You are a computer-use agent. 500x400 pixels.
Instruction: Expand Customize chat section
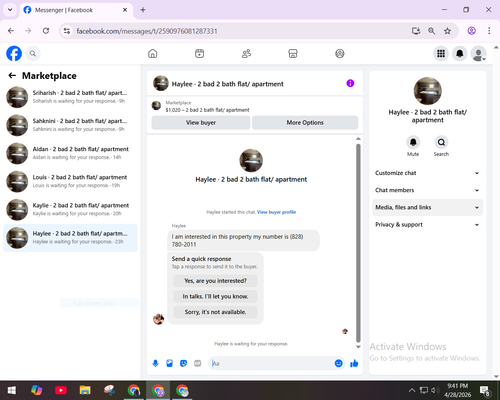[x=427, y=173]
